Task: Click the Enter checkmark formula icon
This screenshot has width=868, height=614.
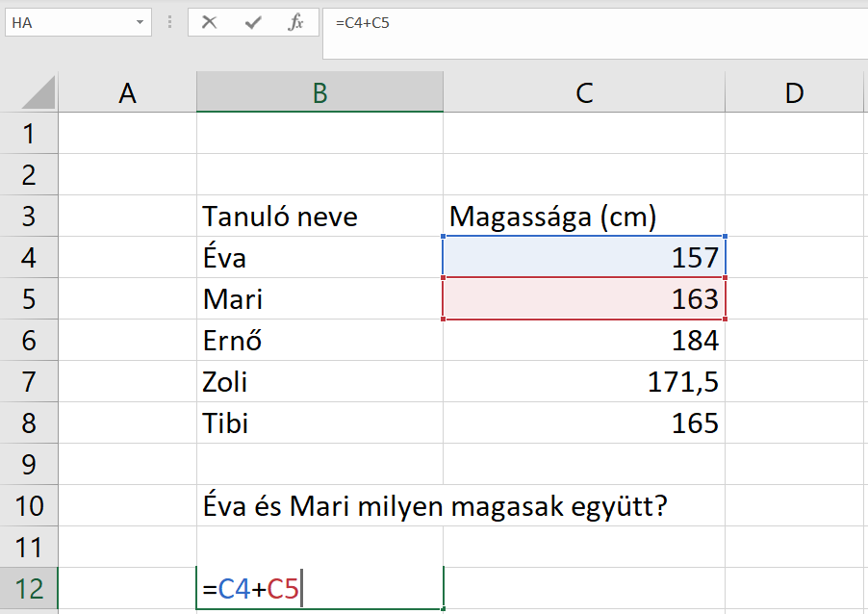Action: pos(253,22)
